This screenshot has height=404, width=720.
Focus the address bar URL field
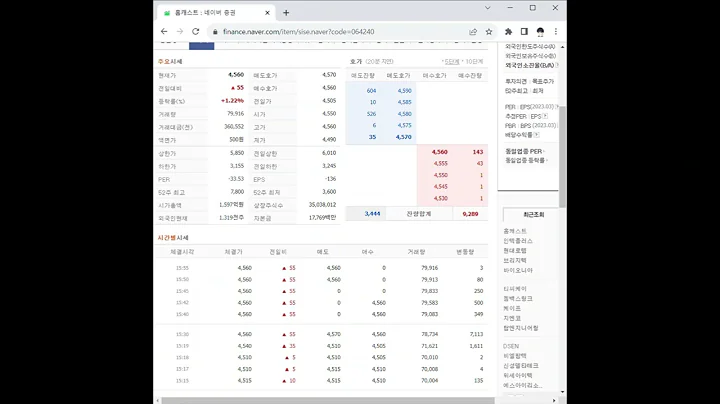pyautogui.click(x=340, y=32)
